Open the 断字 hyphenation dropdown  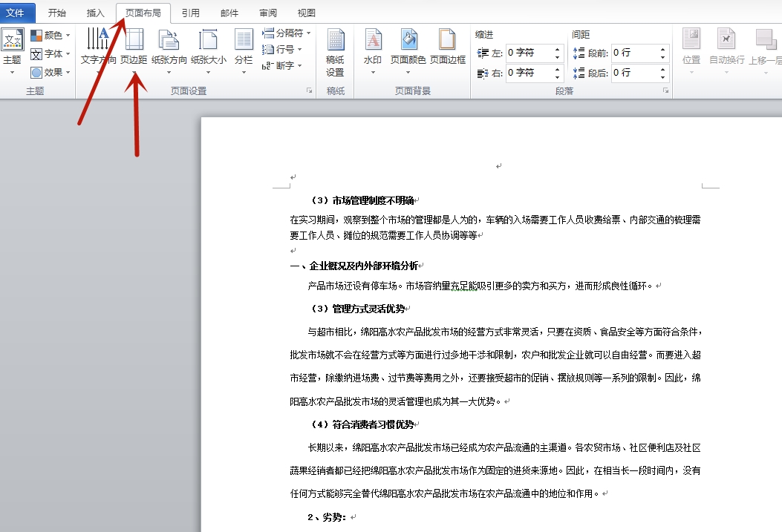pyautogui.click(x=282, y=66)
